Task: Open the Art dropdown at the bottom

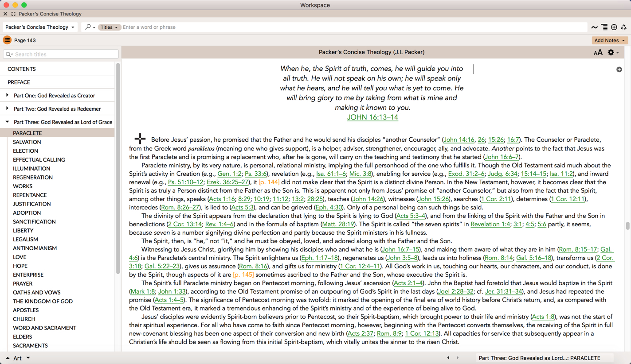Action: tap(22, 358)
